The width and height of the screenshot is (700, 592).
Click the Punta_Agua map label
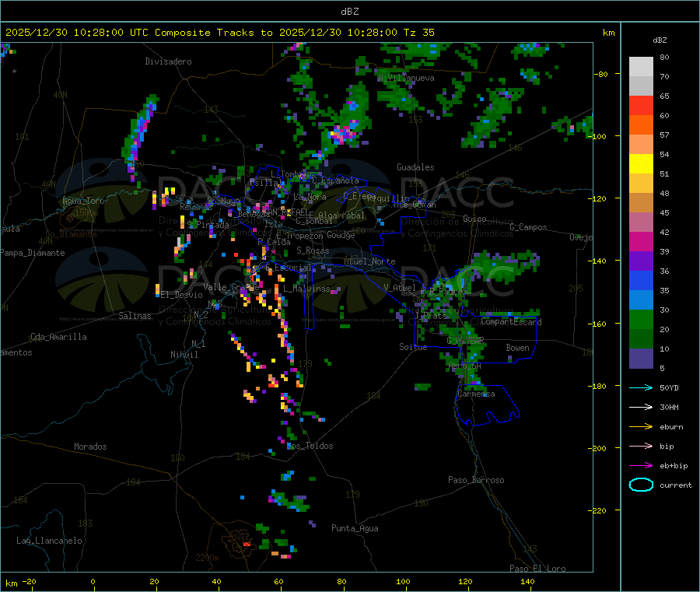(355, 528)
